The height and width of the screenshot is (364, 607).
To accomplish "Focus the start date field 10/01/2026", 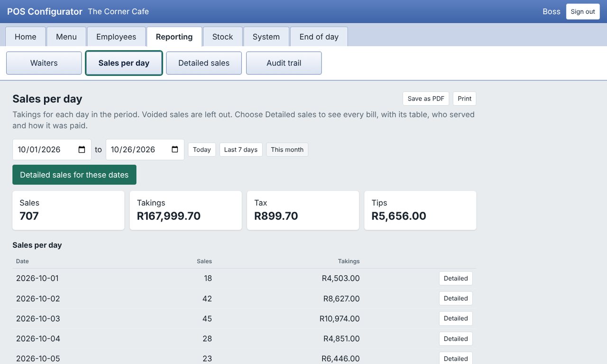I will 52,150.
